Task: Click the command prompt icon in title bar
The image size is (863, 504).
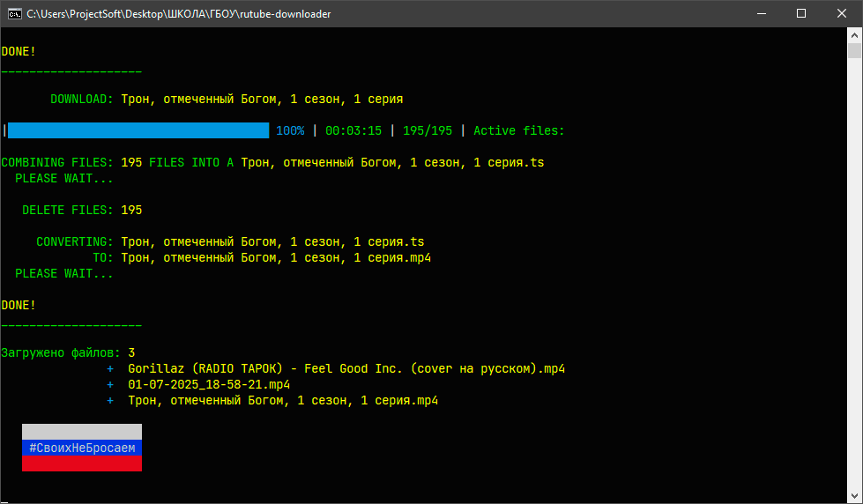Action: click(x=14, y=13)
